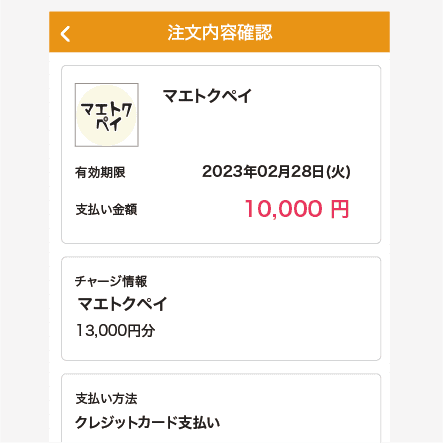Go back using the header chevron arrow
This screenshot has height=443, width=443.
point(65,34)
